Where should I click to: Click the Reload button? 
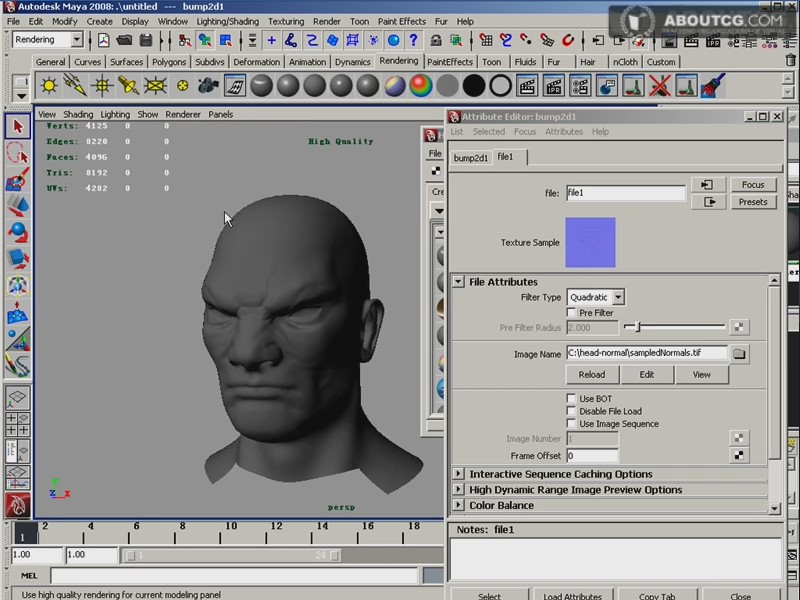[x=592, y=374]
